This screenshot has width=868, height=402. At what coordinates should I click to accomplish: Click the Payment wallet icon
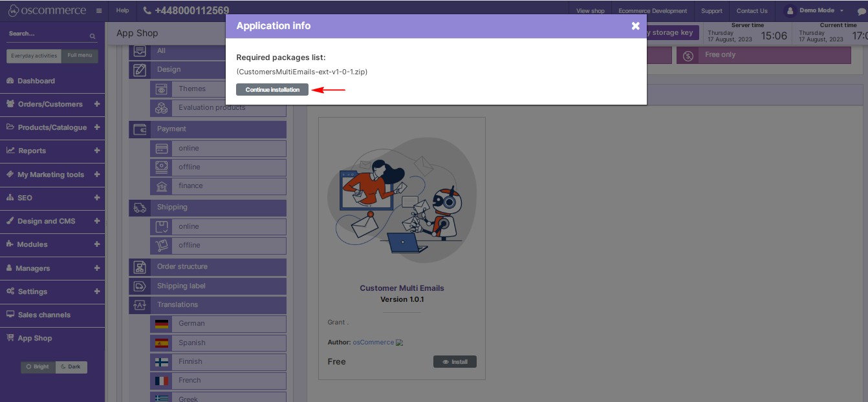140,129
